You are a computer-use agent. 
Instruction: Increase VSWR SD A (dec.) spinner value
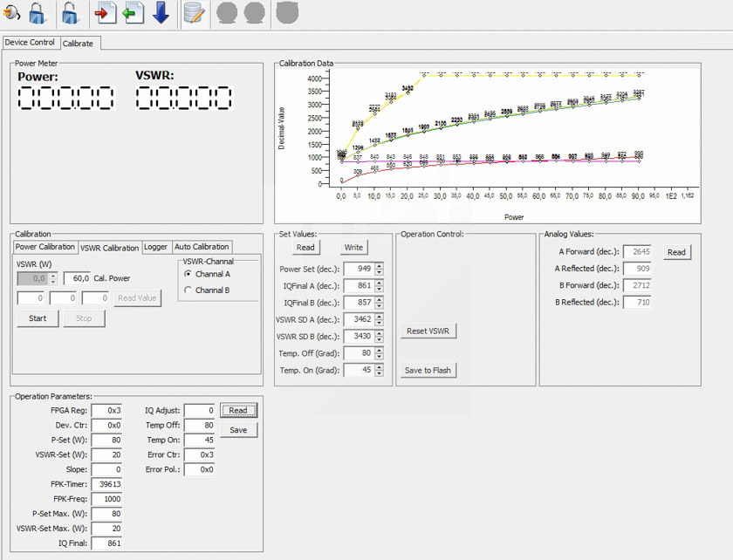tap(380, 316)
